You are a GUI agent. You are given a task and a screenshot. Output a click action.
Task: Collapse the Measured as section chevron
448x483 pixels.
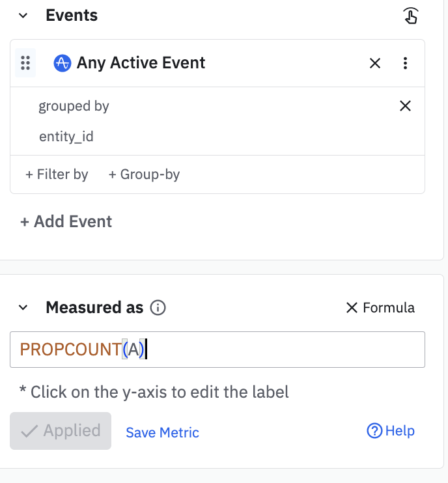pos(23,308)
